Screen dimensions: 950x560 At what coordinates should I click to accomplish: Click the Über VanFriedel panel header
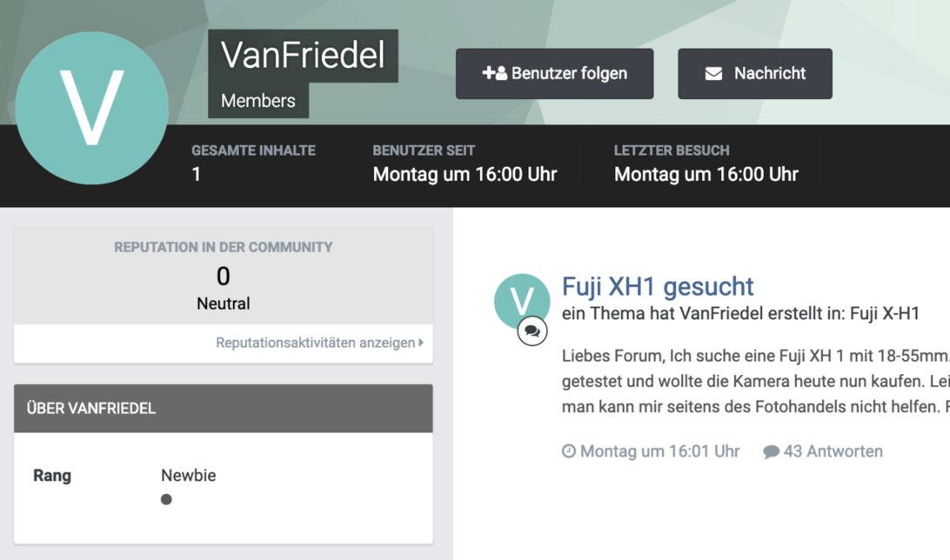pyautogui.click(x=224, y=408)
